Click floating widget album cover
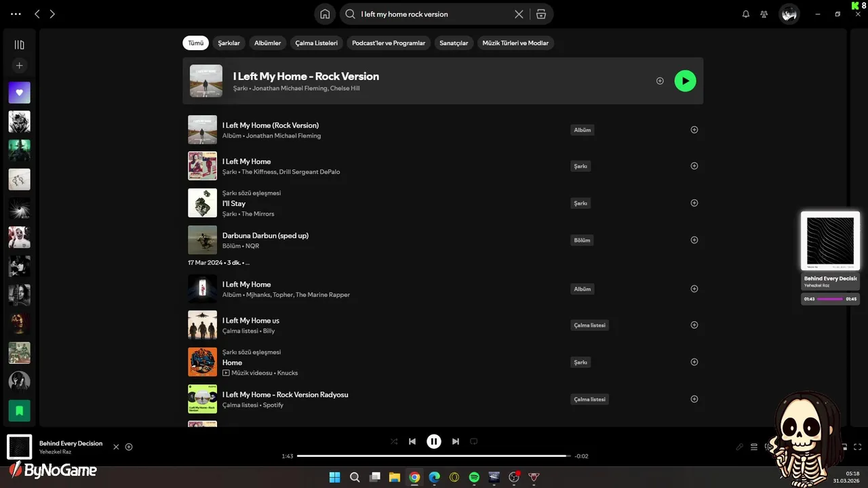This screenshot has width=868, height=488. click(x=830, y=241)
